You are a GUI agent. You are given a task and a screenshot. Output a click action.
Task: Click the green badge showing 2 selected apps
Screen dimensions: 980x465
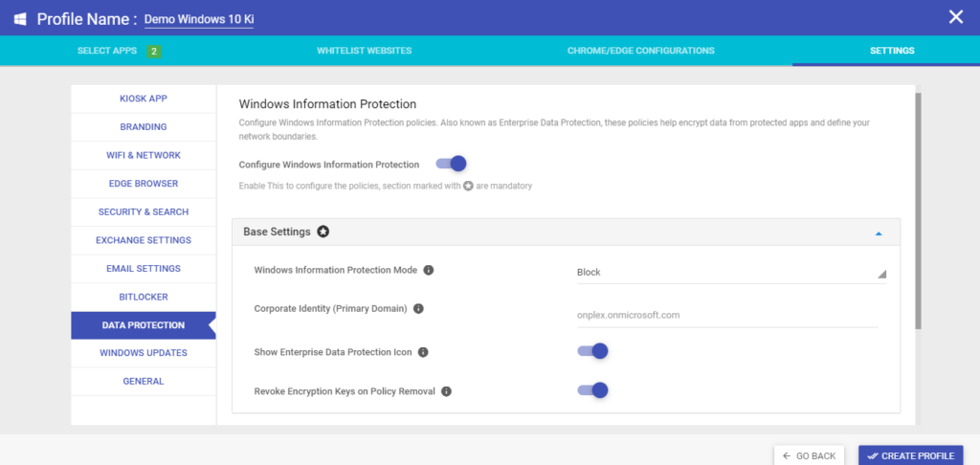pos(154,52)
